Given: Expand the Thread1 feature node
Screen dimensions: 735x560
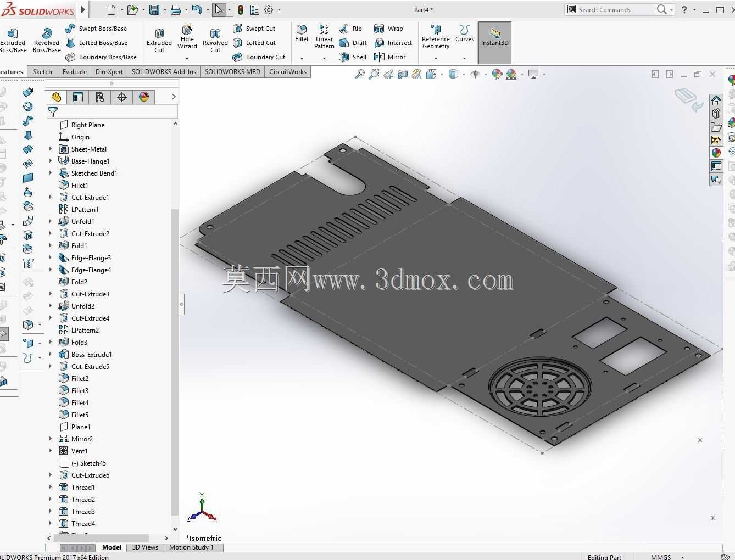Looking at the screenshot, I should pyautogui.click(x=51, y=487).
